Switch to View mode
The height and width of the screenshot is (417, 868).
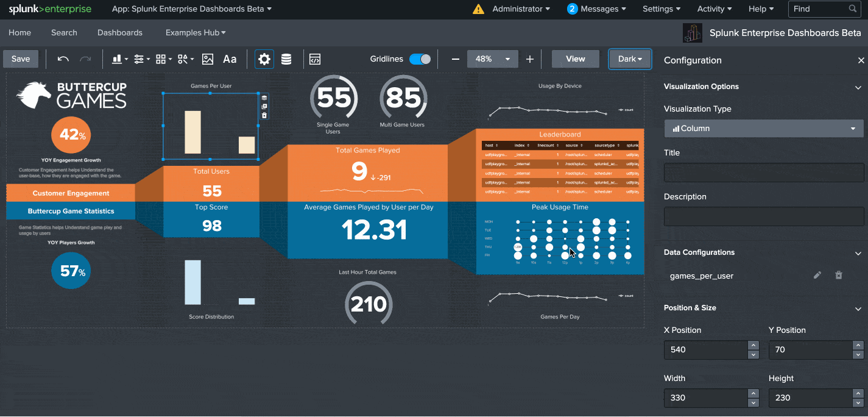click(575, 59)
